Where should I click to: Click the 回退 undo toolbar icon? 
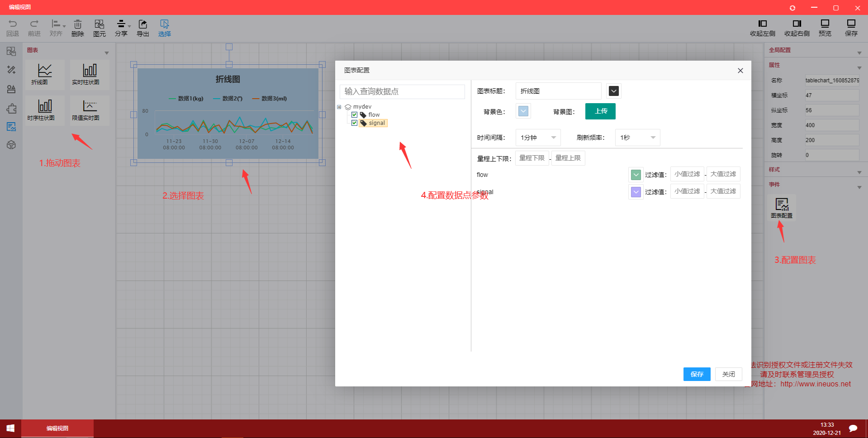tap(13, 28)
